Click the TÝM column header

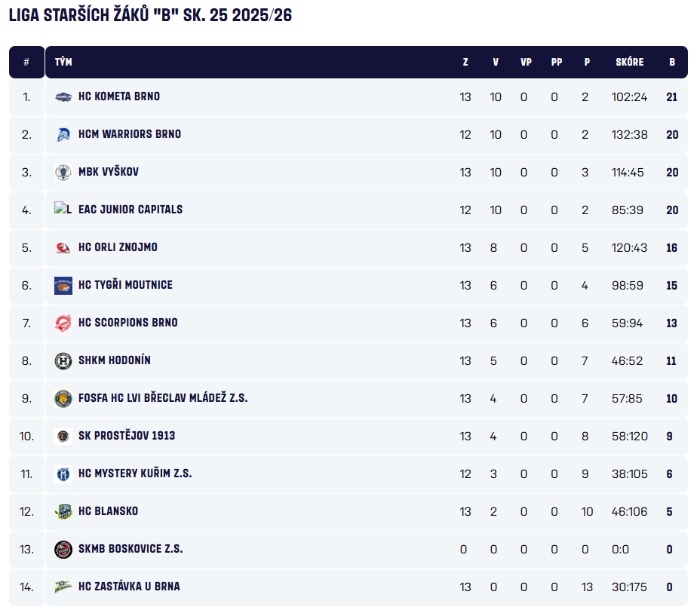click(x=63, y=63)
